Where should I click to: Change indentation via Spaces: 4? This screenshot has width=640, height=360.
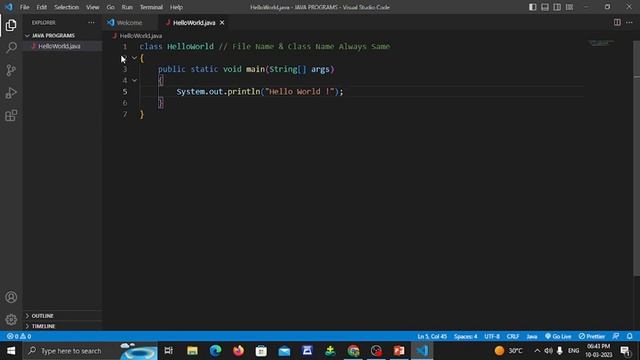pos(465,336)
